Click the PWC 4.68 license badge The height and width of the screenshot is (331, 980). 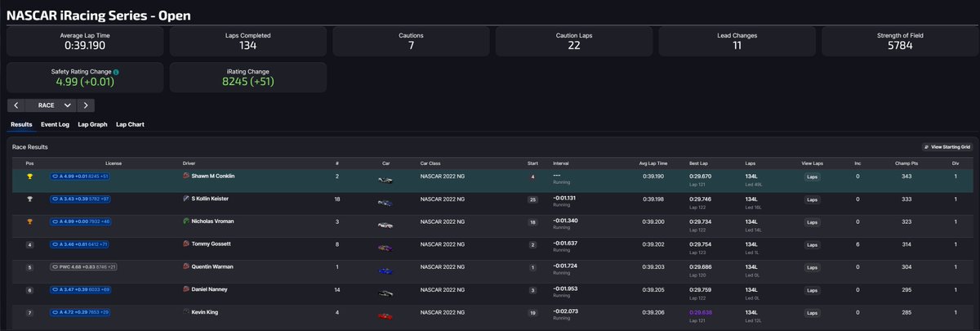(84, 266)
